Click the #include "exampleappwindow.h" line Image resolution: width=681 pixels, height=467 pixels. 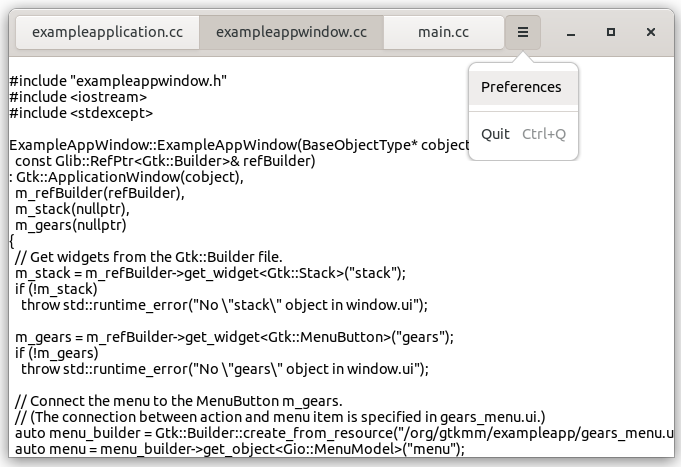coord(118,81)
